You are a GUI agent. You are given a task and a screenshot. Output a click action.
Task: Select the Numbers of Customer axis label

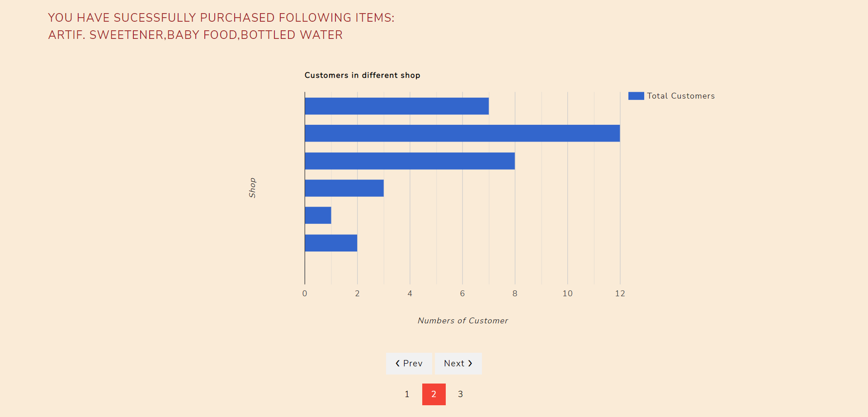click(462, 320)
